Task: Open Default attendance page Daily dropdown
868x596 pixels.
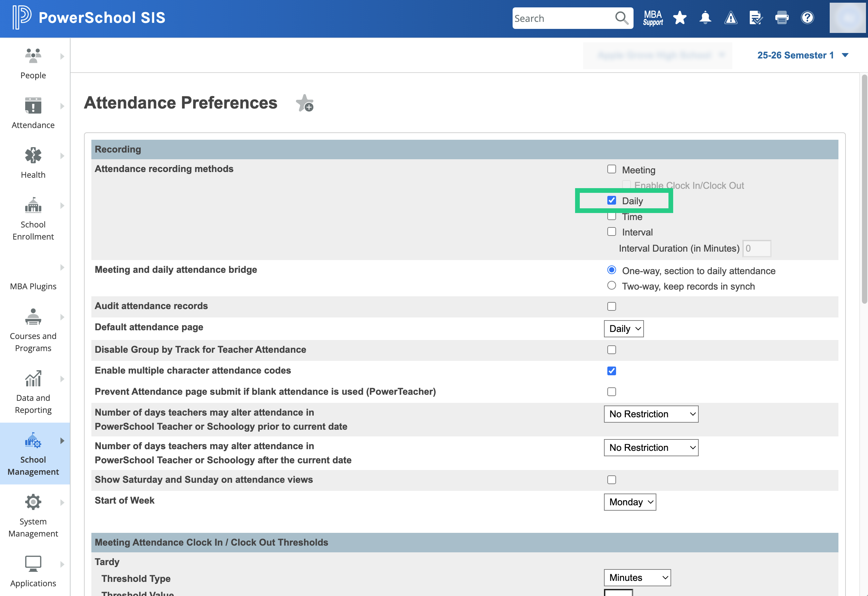Action: click(x=623, y=329)
